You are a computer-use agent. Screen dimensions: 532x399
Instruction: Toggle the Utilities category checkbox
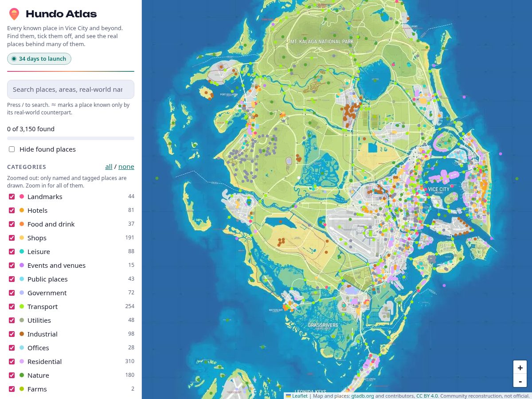click(12, 321)
